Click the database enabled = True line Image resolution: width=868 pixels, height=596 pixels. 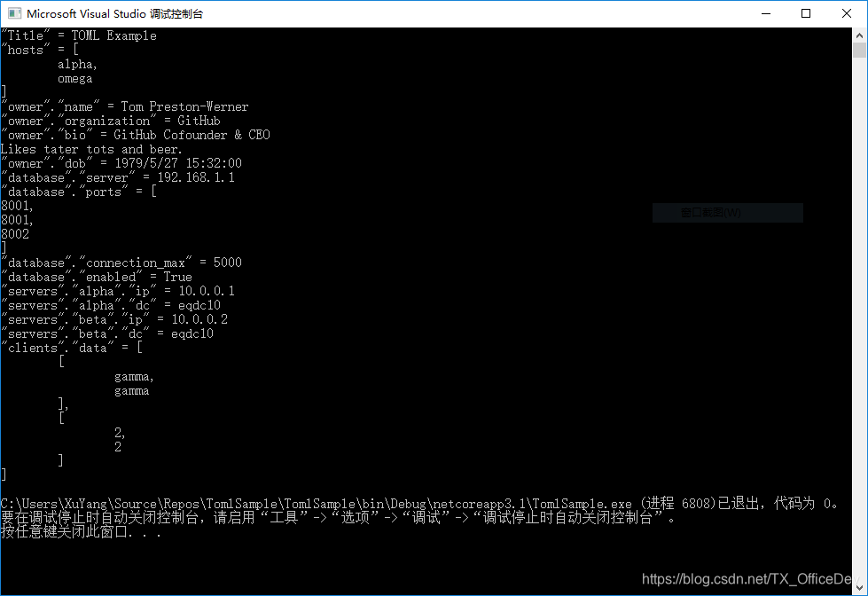tap(97, 277)
